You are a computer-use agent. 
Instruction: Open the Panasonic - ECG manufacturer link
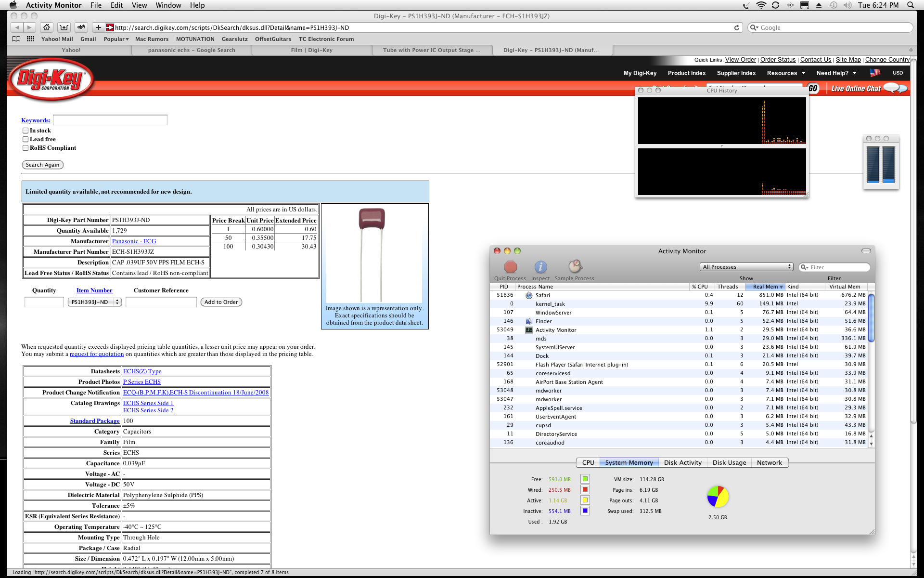(134, 241)
